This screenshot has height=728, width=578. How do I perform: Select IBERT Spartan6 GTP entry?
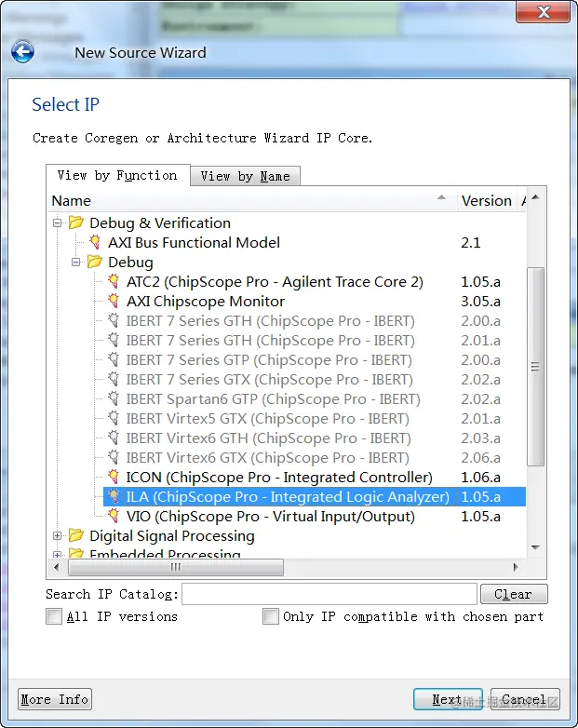tap(273, 398)
